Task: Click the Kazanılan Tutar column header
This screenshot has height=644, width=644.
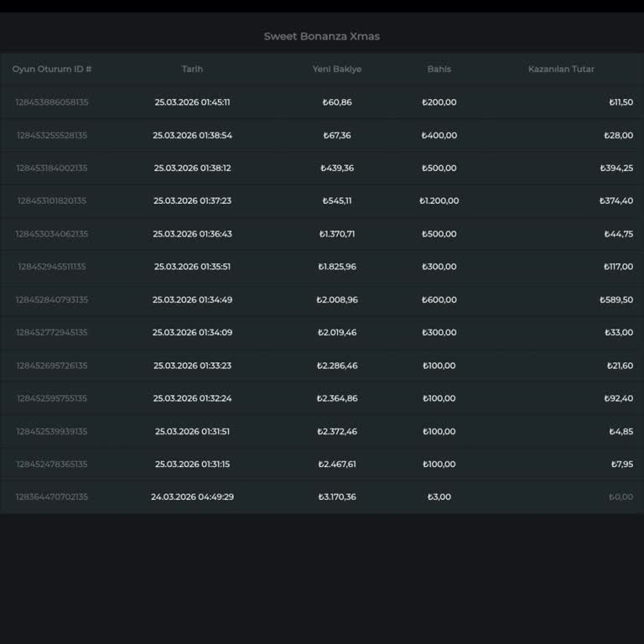Action: [561, 69]
